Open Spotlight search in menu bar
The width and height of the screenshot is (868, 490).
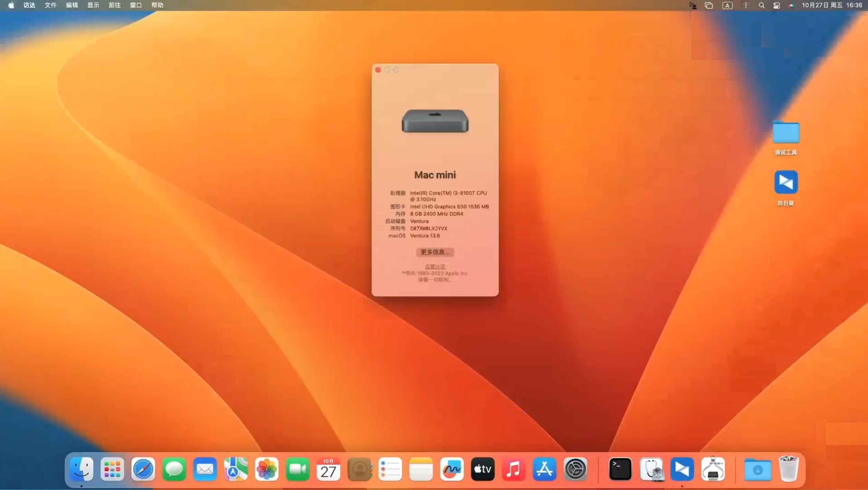click(x=761, y=5)
